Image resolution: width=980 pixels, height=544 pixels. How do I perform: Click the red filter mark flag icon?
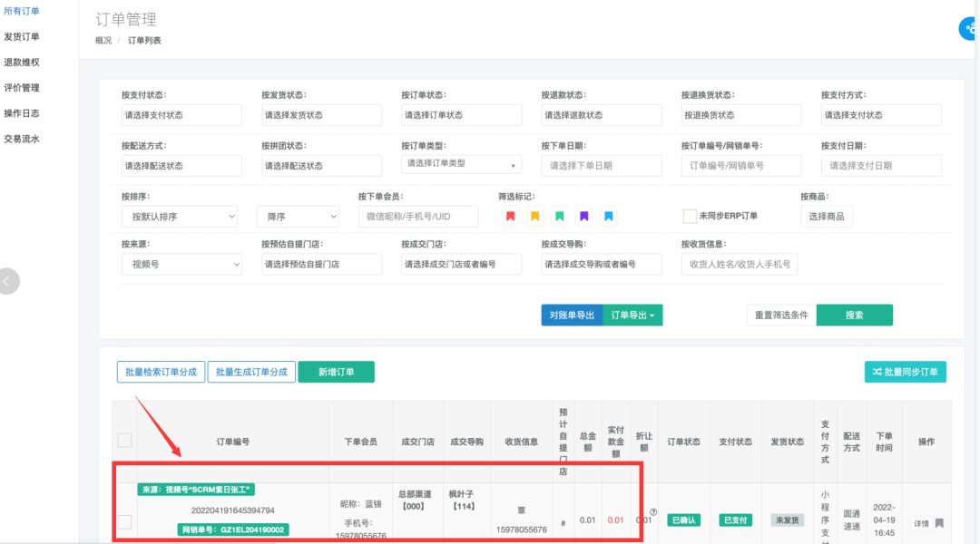coord(513,216)
